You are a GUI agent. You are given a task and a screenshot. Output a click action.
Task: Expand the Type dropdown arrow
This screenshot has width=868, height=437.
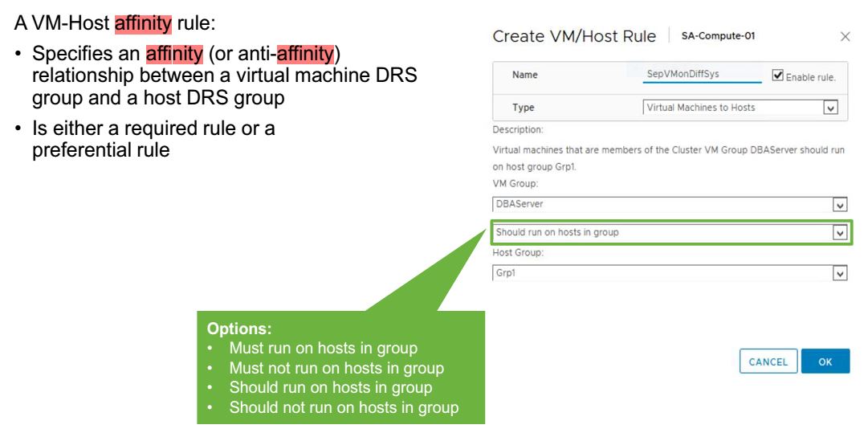(x=830, y=108)
